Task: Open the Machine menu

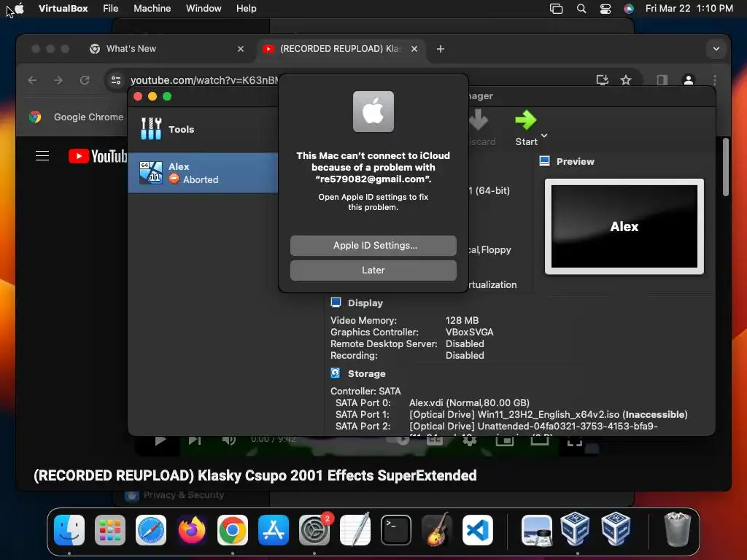Action: click(x=152, y=8)
